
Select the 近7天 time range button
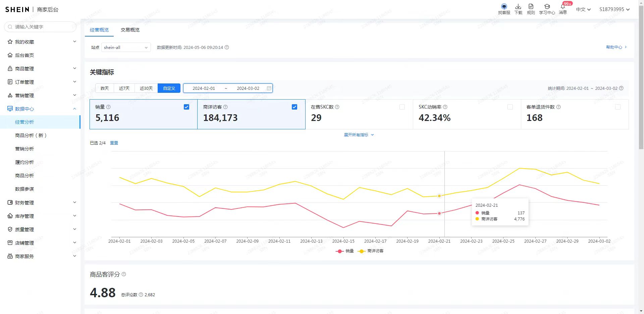coord(124,88)
